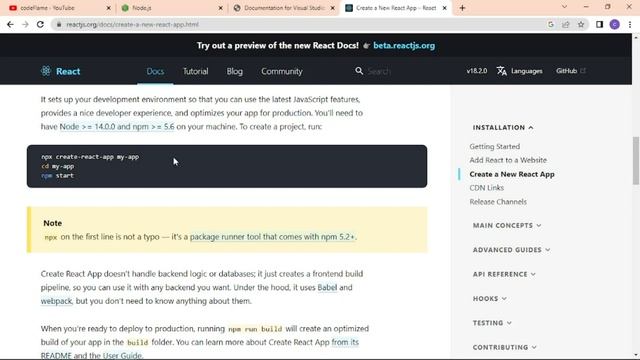This screenshot has width=640, height=360.
Task: Open the package runner tool link
Action: point(272,237)
